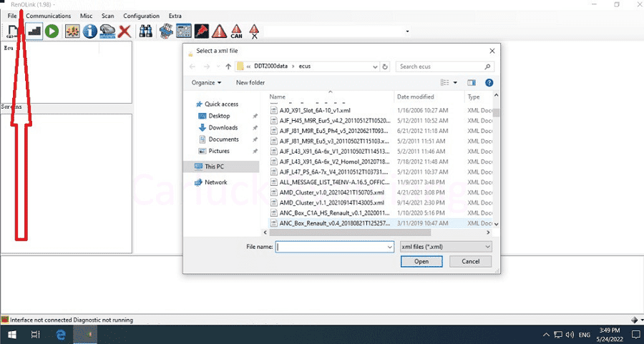The height and width of the screenshot is (344, 644).
Task: Open the Misc menu
Action: click(x=87, y=16)
